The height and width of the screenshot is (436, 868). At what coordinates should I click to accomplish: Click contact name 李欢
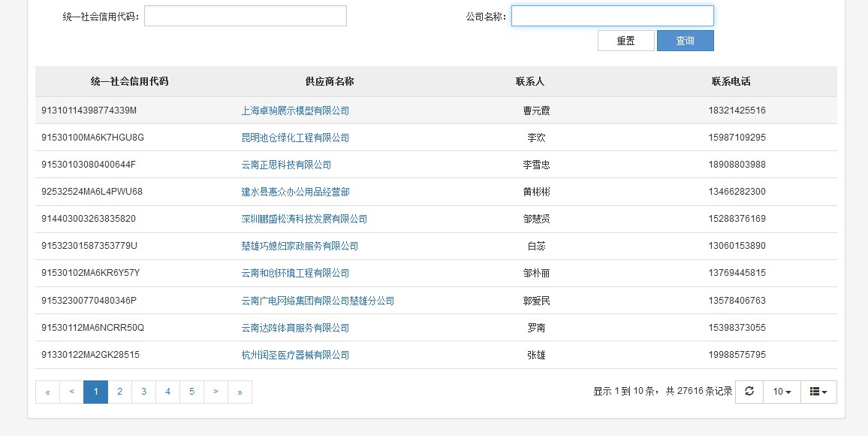536,138
